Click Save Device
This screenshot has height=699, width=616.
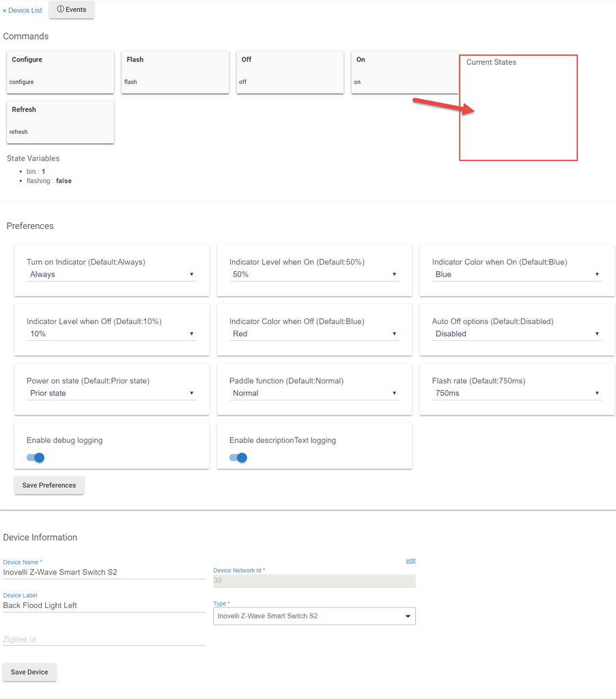(29, 672)
